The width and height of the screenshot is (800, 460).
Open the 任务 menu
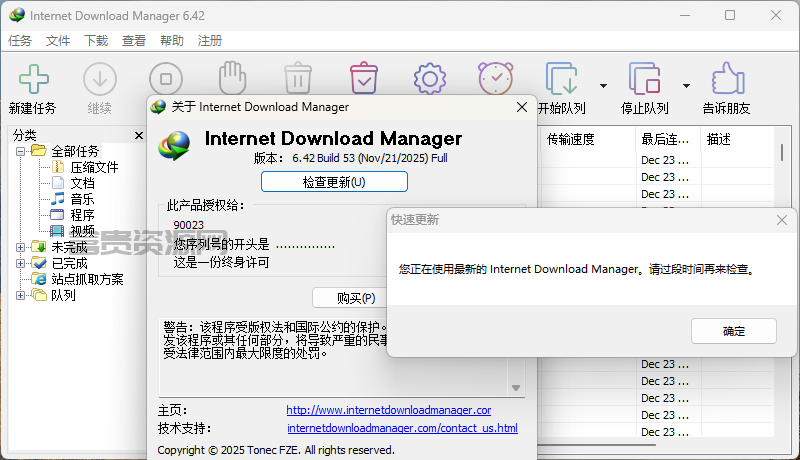(20, 41)
